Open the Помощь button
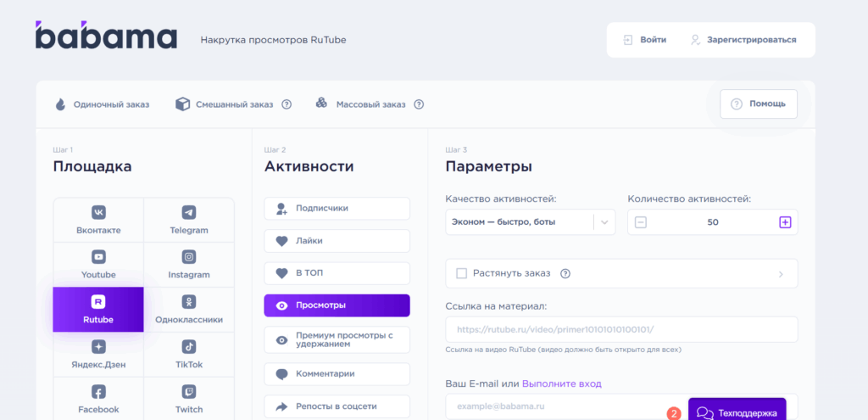Image resolution: width=868 pixels, height=420 pixels. click(759, 104)
